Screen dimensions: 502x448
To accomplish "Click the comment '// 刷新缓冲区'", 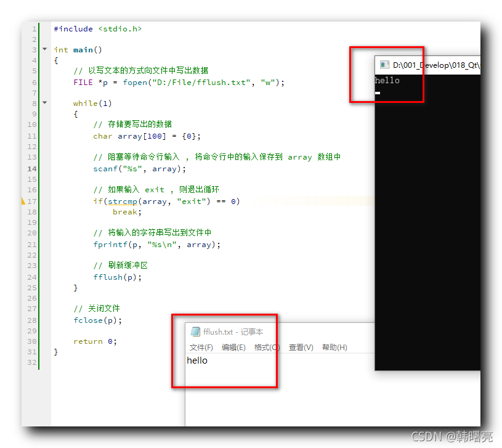I will (120, 265).
